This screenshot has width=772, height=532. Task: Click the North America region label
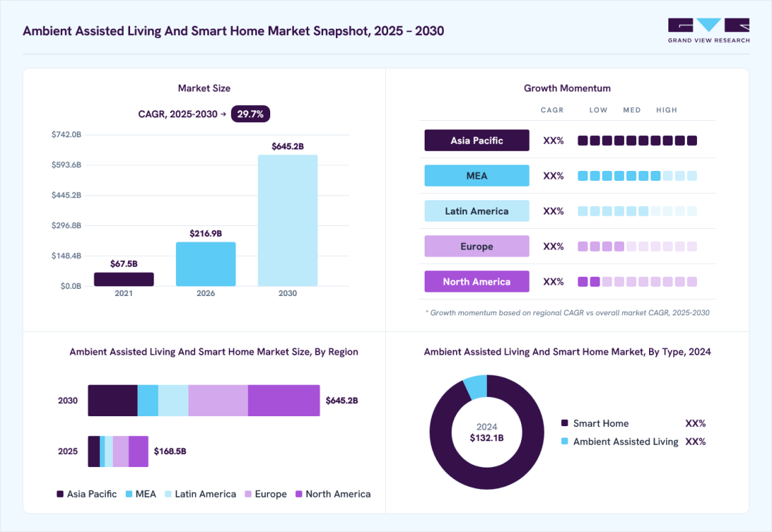(x=477, y=282)
